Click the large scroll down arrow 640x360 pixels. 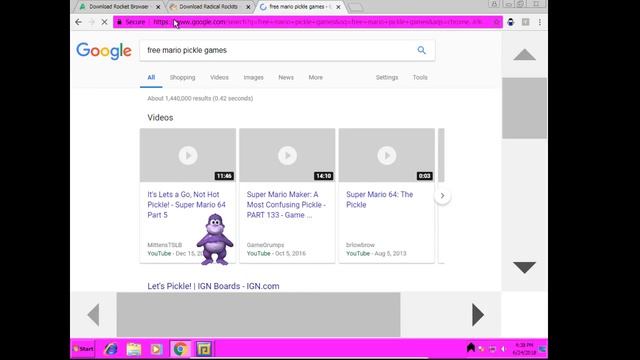coord(524,267)
